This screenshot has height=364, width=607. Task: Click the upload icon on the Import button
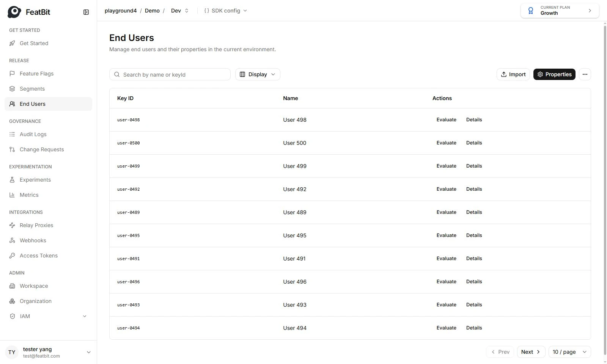pos(504,74)
